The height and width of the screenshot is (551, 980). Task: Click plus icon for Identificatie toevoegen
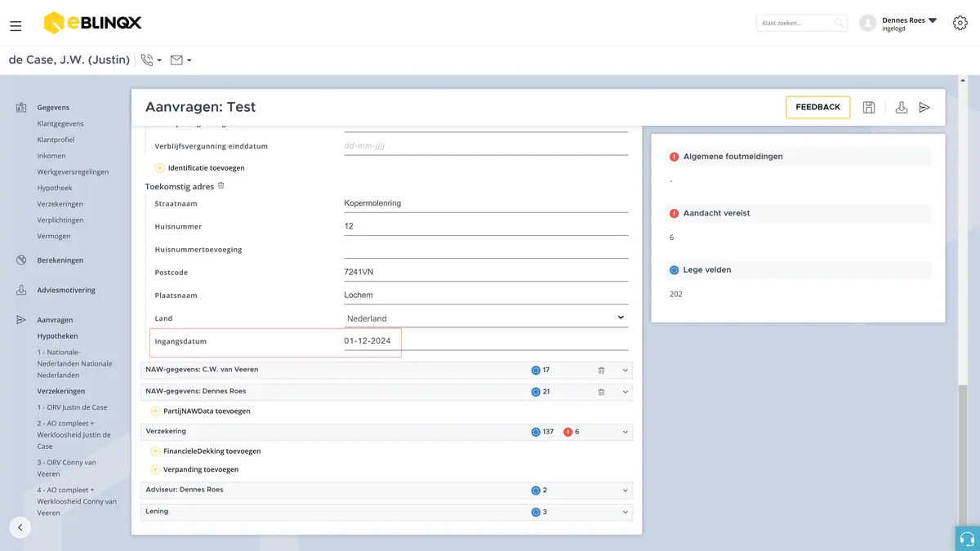160,168
